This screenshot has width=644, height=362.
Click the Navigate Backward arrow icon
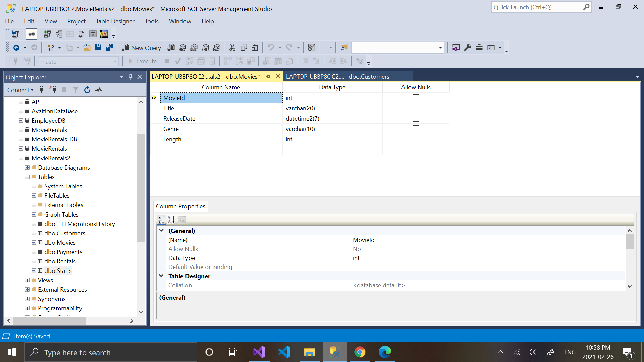click(x=16, y=48)
